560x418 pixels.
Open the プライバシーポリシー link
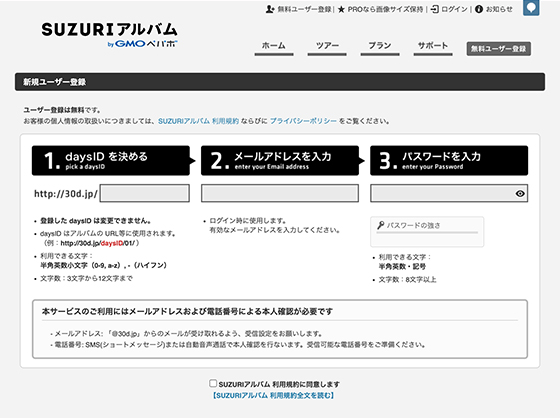coord(303,121)
